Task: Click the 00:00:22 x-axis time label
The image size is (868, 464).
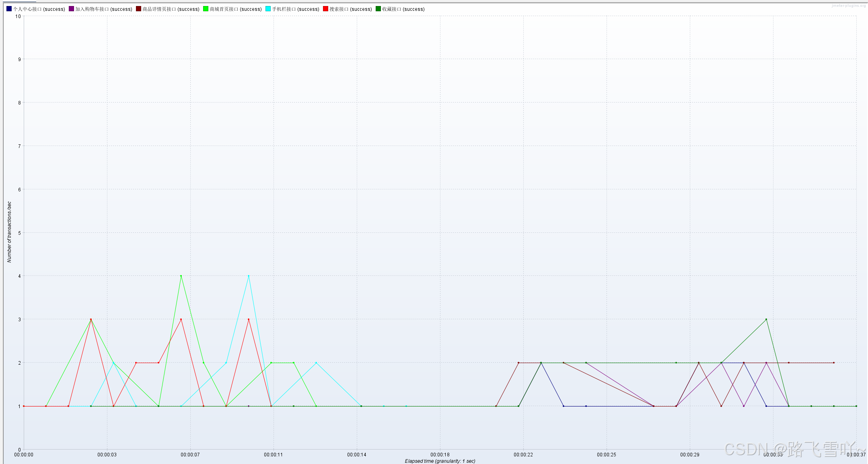Action: [523, 455]
